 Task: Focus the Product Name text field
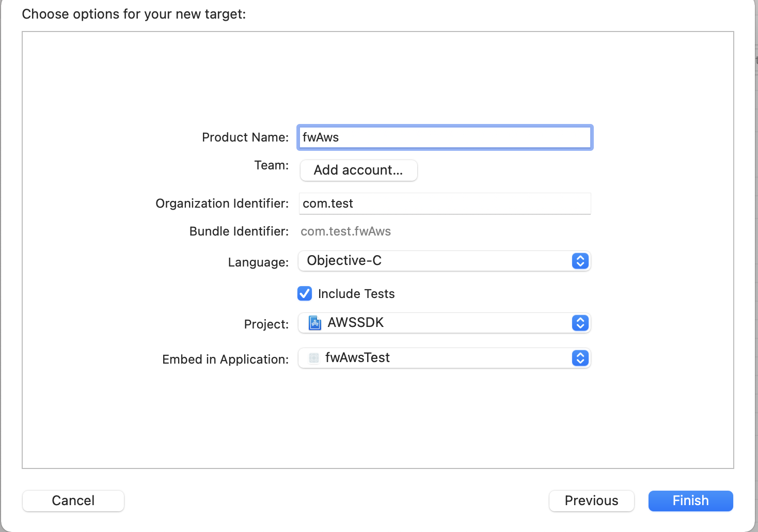445,137
